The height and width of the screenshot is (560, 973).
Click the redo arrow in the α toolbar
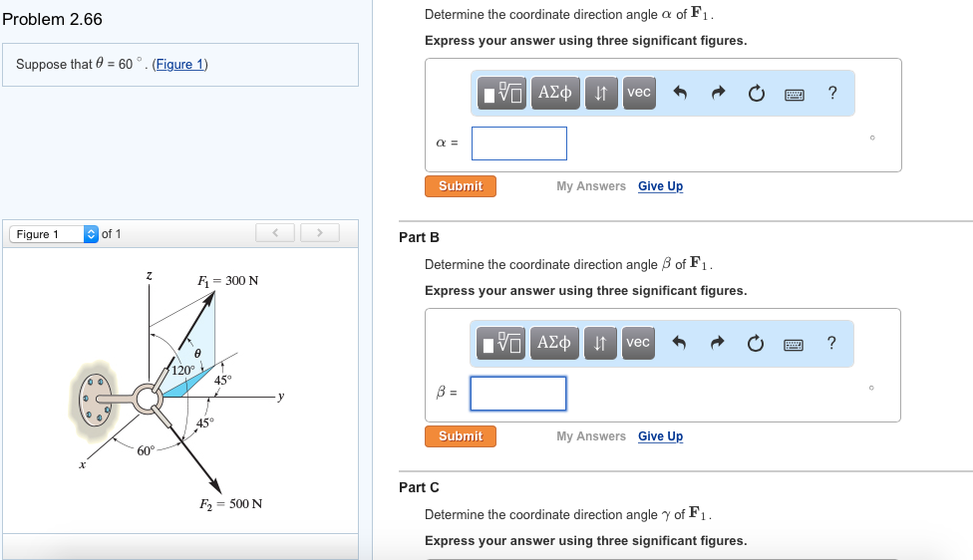(718, 94)
